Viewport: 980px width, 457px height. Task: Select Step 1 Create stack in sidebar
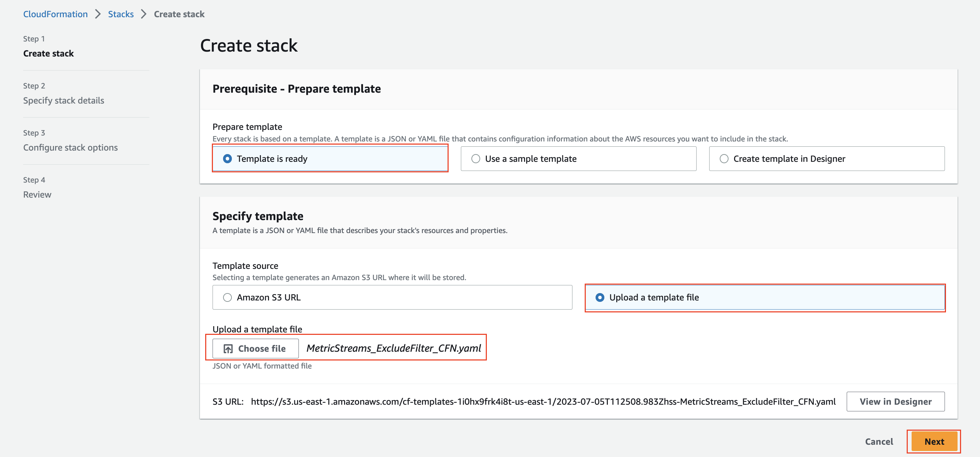pos(48,53)
